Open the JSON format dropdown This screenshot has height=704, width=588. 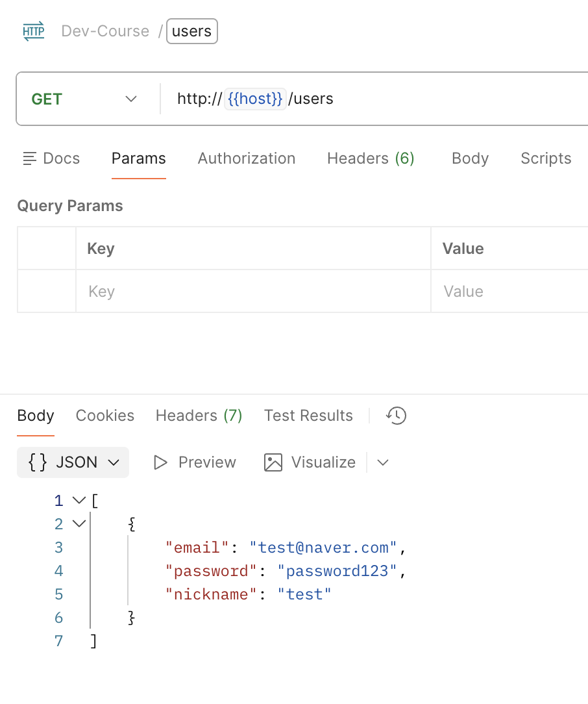[114, 462]
